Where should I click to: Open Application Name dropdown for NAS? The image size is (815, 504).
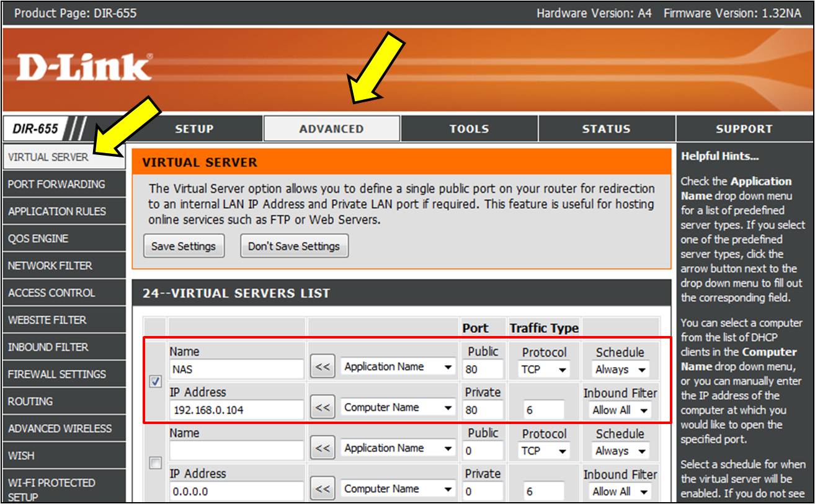(399, 367)
